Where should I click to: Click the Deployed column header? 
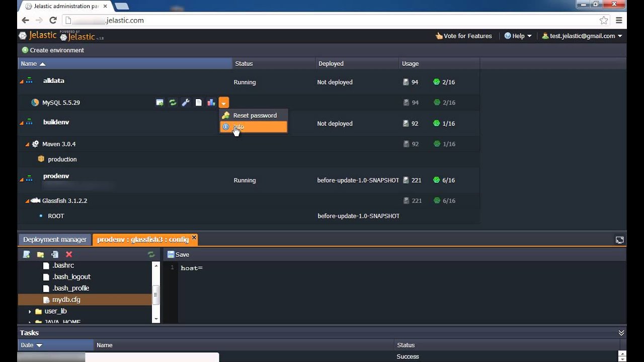357,64
